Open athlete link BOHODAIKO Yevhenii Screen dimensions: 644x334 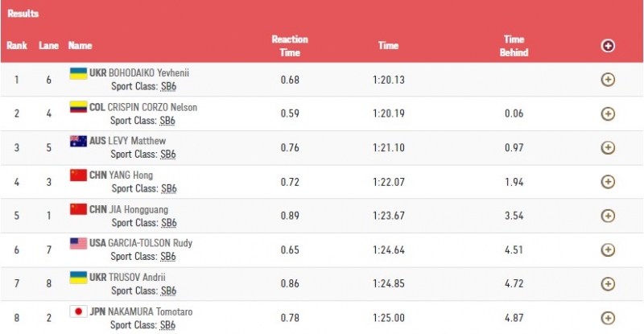coord(149,73)
